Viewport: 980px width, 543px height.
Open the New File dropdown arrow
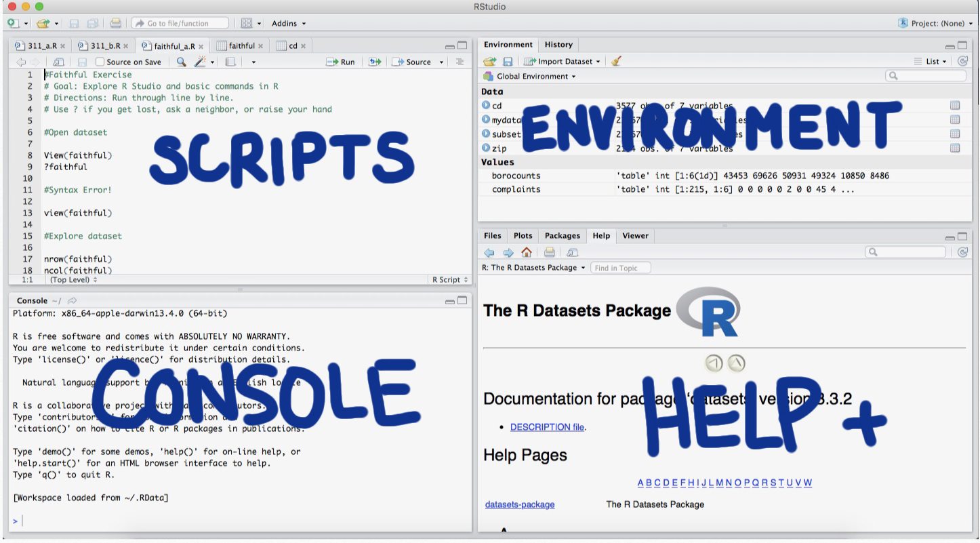[26, 24]
